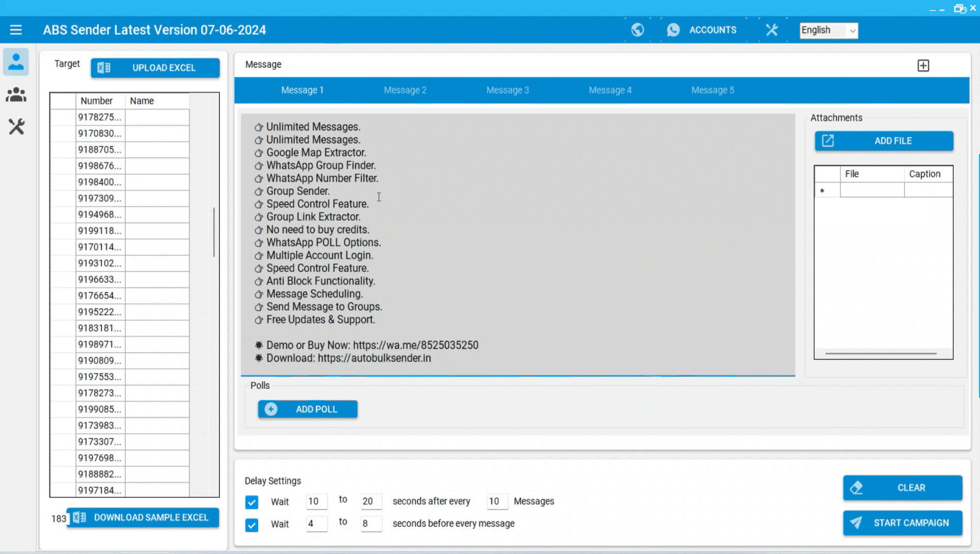This screenshot has width=980, height=554.
Task: Click the Add Poll plus icon
Action: [270, 409]
